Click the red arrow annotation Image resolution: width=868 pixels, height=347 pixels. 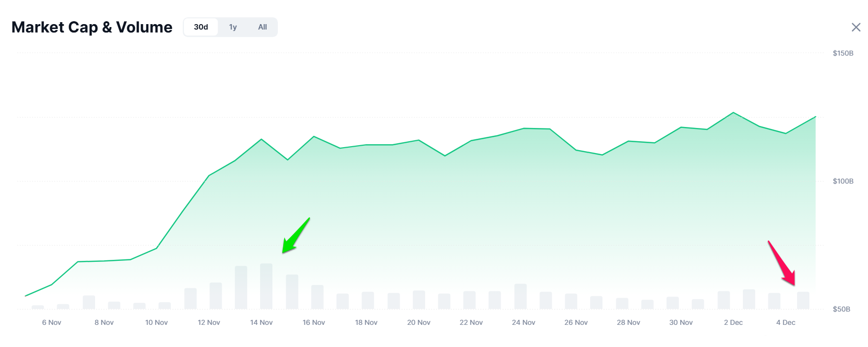tap(782, 263)
